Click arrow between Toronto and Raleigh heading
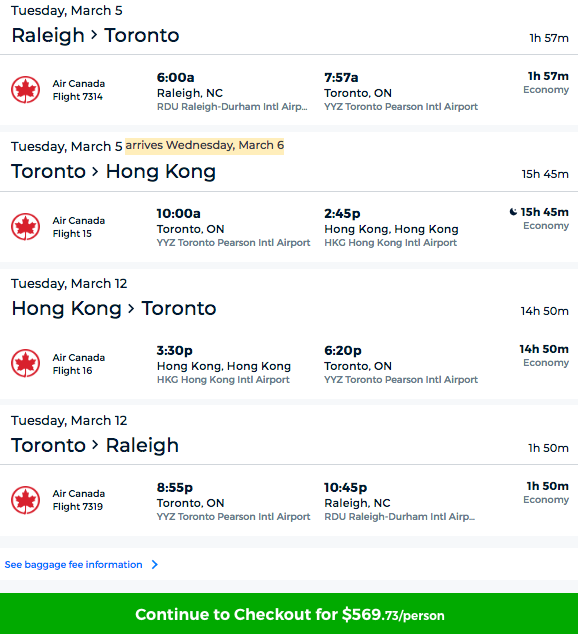Image resolution: width=578 pixels, height=634 pixels. (x=95, y=445)
